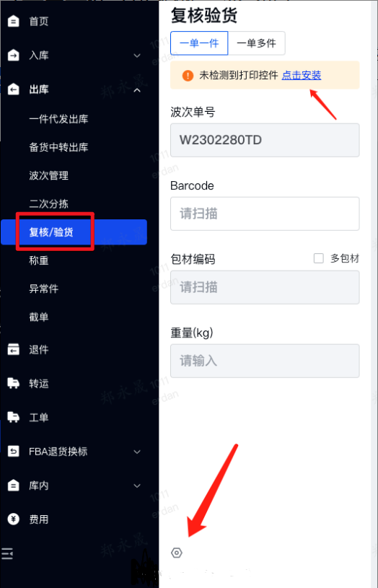
Task: Select the 一单一件 tab
Action: (x=199, y=43)
